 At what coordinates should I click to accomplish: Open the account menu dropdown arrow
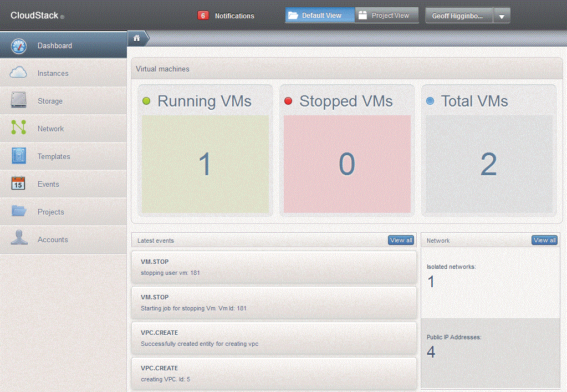coord(501,16)
